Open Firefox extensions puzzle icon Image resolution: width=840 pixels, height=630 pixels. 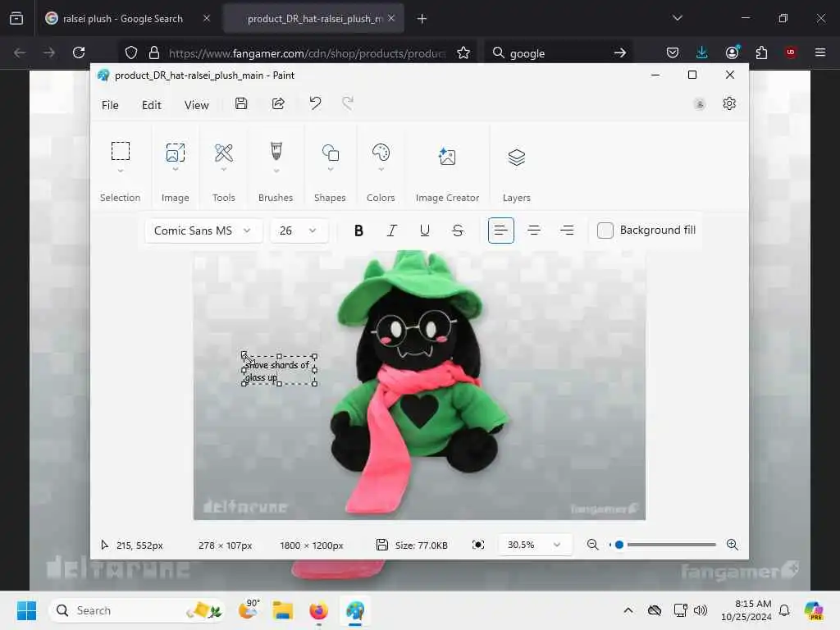point(761,52)
